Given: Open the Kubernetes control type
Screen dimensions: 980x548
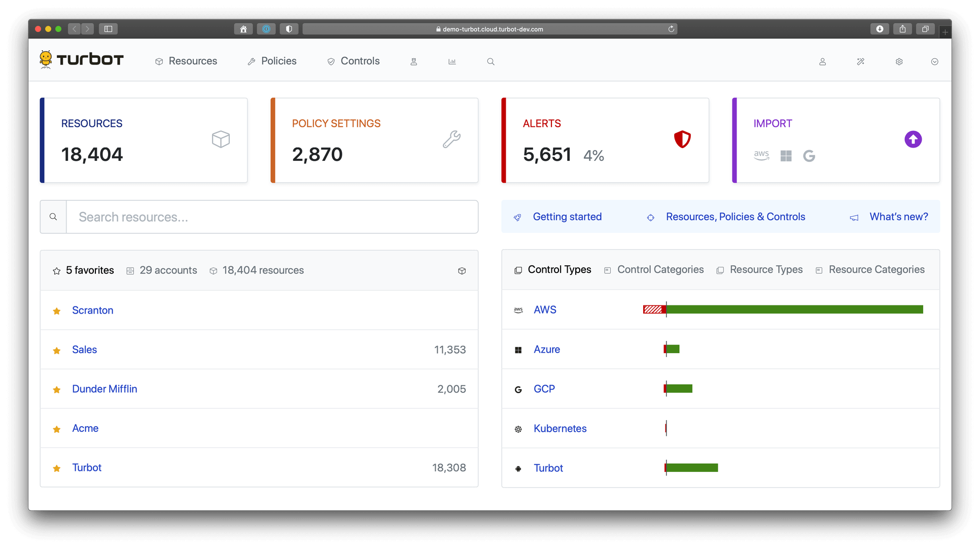Looking at the screenshot, I should click(x=560, y=428).
